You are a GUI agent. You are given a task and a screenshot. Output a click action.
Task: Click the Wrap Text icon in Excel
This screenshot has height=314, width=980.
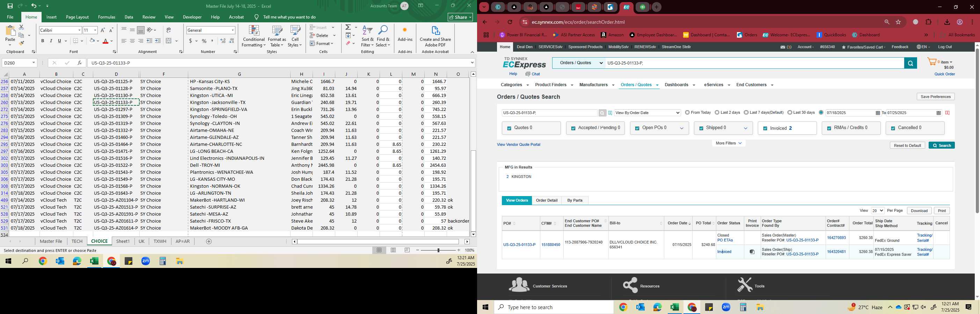(x=169, y=30)
